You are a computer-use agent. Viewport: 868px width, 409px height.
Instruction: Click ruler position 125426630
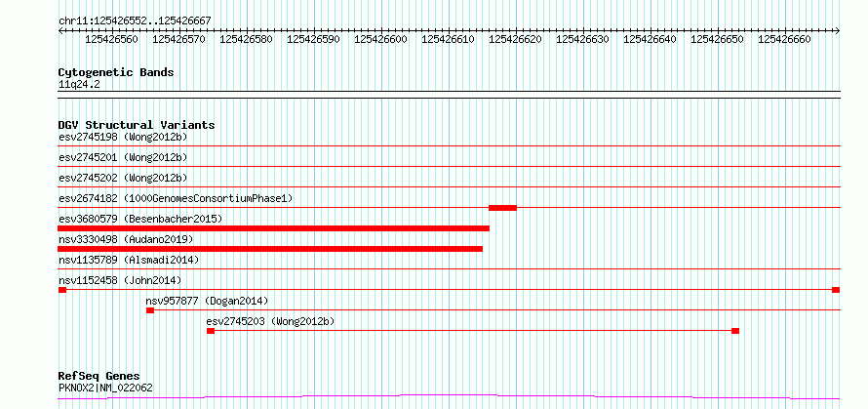(x=582, y=39)
